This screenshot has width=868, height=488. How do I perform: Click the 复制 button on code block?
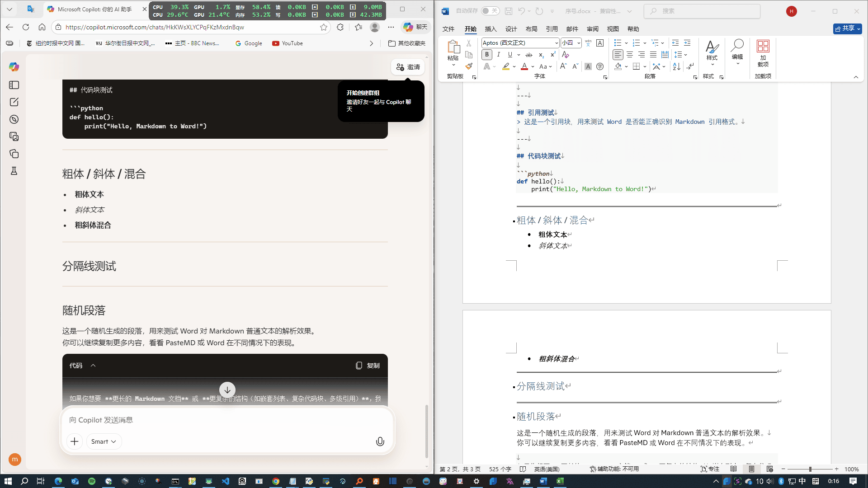click(x=368, y=366)
